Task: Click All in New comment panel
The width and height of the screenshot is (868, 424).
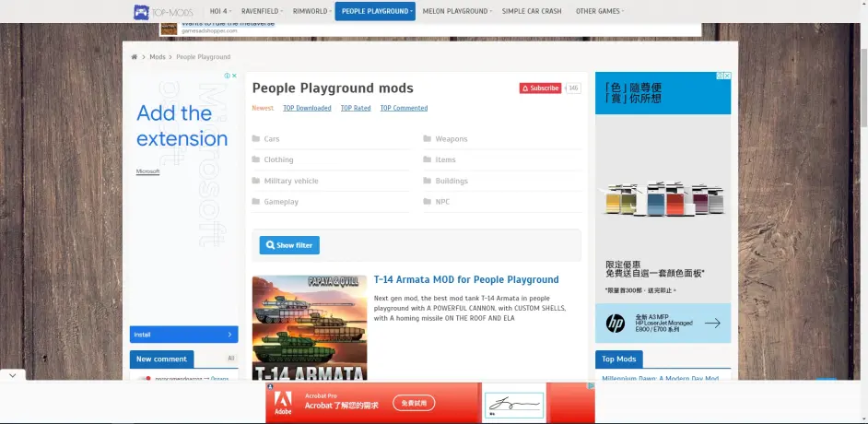Action: tap(231, 359)
